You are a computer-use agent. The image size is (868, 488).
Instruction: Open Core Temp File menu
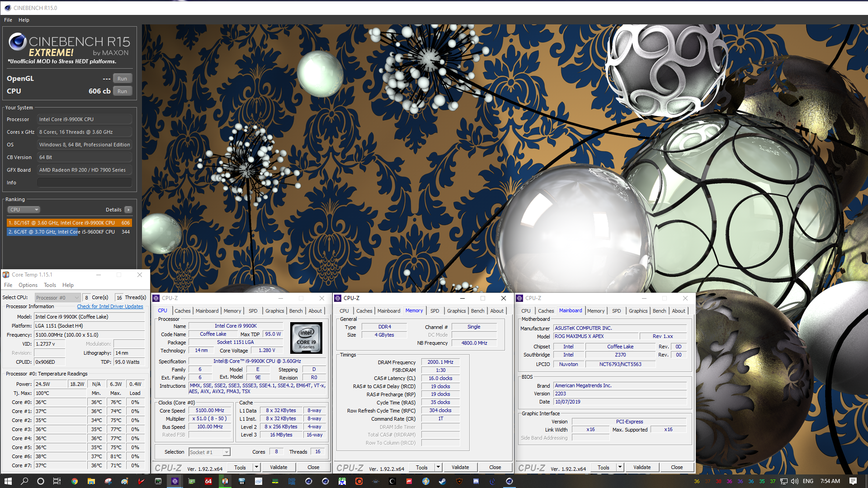(8, 285)
